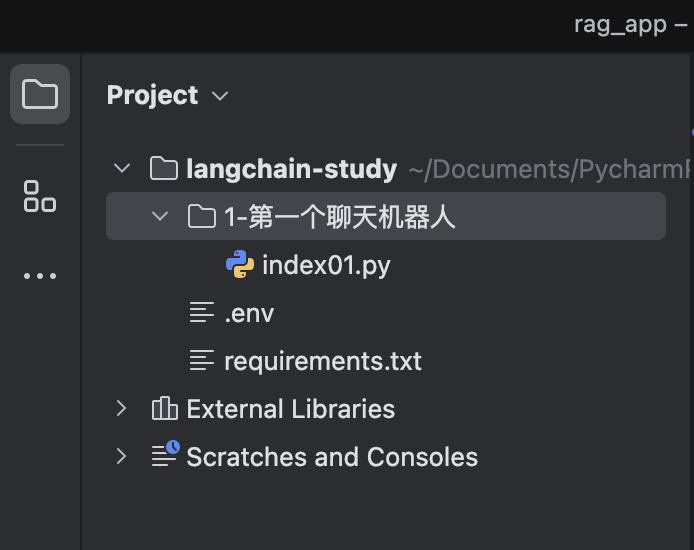694x550 pixels.
Task: Click the text-file icon beside .env
Action: coord(202,313)
